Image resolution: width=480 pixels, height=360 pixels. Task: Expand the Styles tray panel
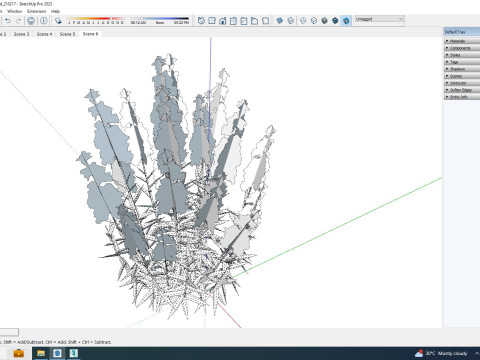tap(462, 55)
